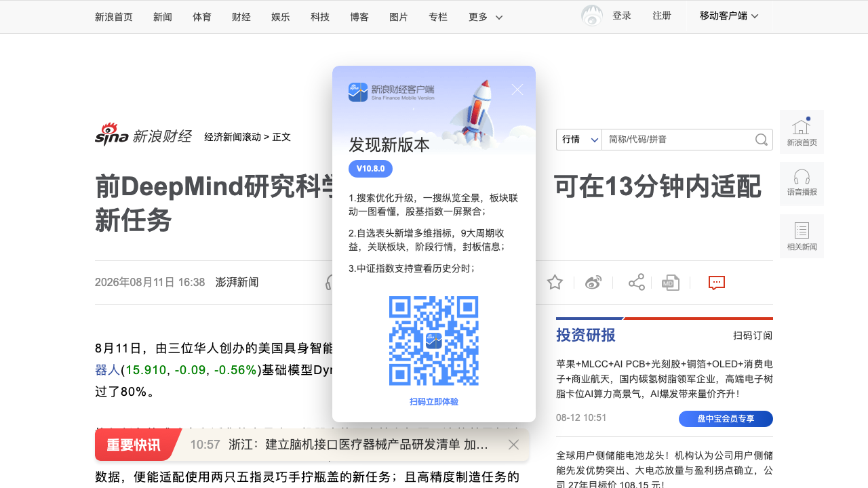
Task: Click the 注册 link
Action: 662,16
